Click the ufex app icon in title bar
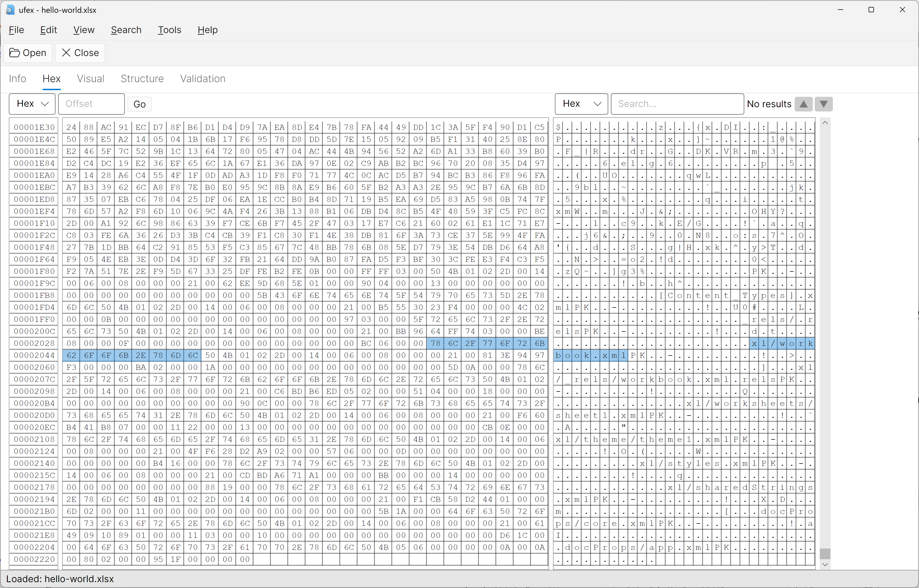 10,10
